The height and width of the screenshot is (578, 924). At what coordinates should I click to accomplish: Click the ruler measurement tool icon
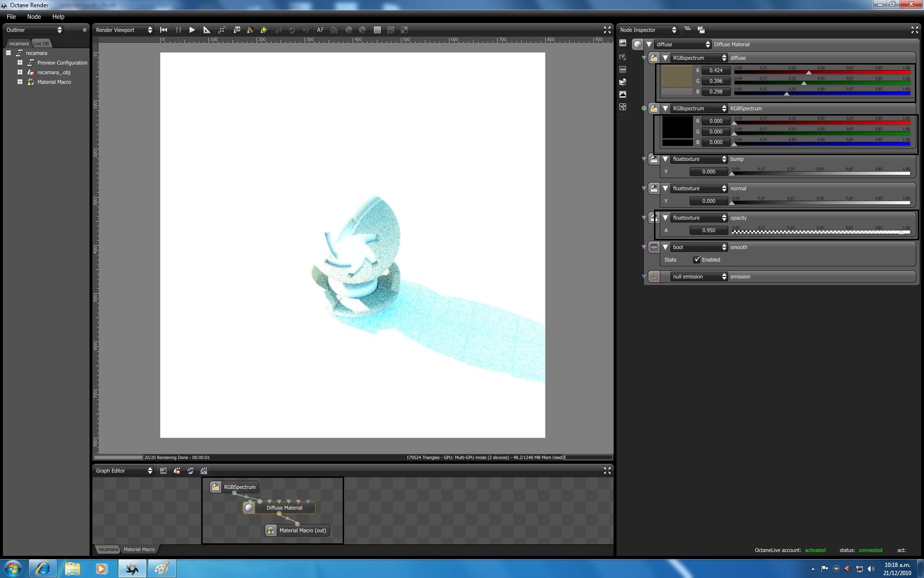coord(206,30)
